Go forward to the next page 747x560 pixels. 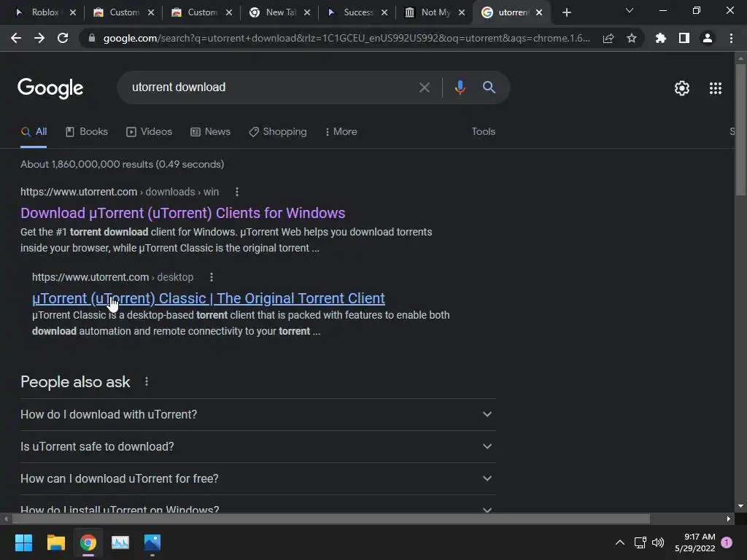[39, 38]
